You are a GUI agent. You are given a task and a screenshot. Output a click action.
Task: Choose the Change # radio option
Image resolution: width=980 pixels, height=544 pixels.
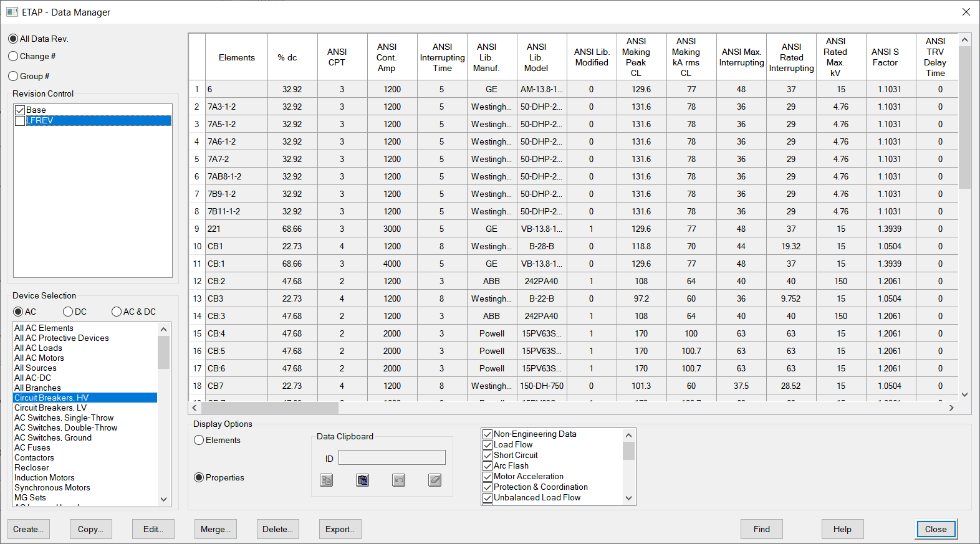(x=13, y=57)
